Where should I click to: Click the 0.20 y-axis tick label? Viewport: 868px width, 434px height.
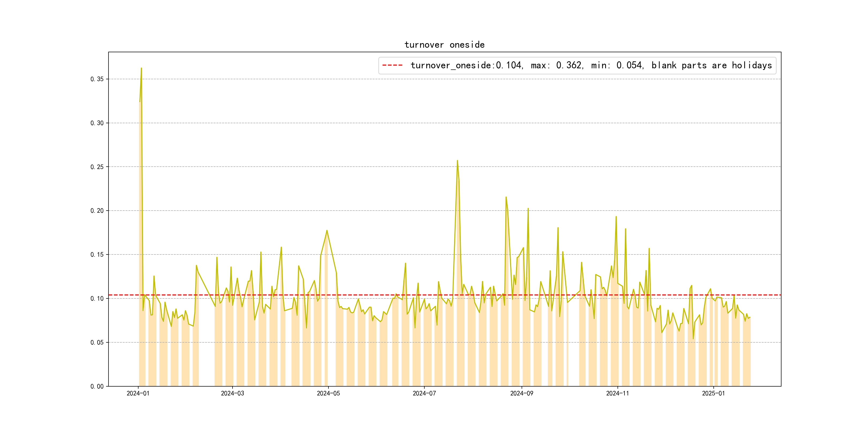(x=97, y=211)
